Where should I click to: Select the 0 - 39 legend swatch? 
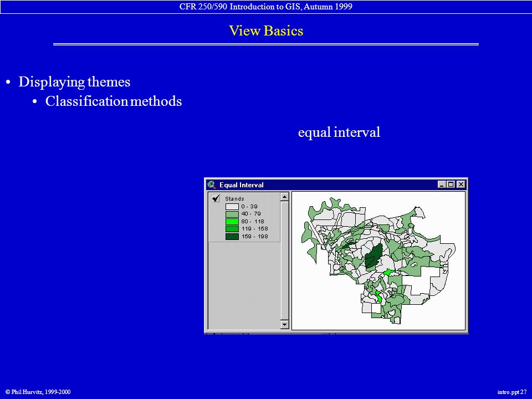(x=232, y=206)
